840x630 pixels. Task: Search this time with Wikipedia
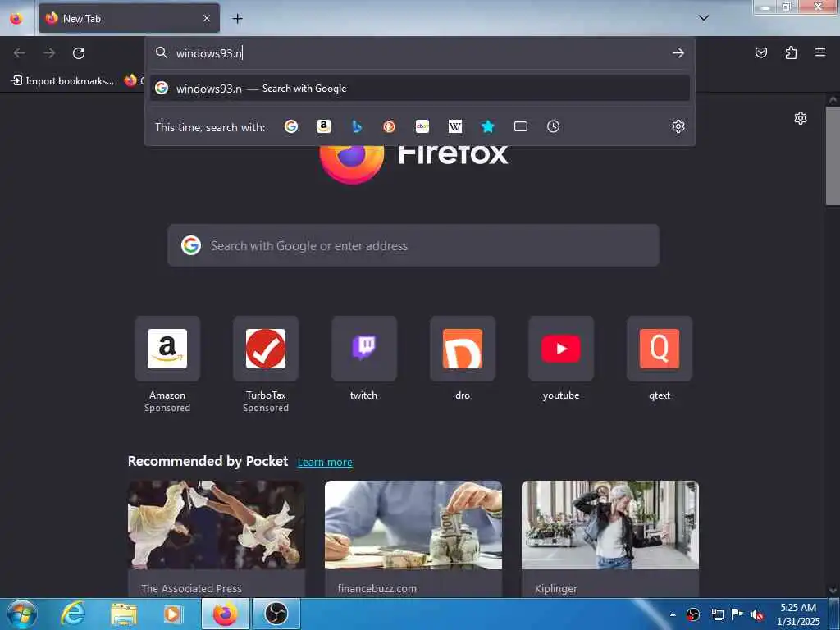(x=454, y=126)
